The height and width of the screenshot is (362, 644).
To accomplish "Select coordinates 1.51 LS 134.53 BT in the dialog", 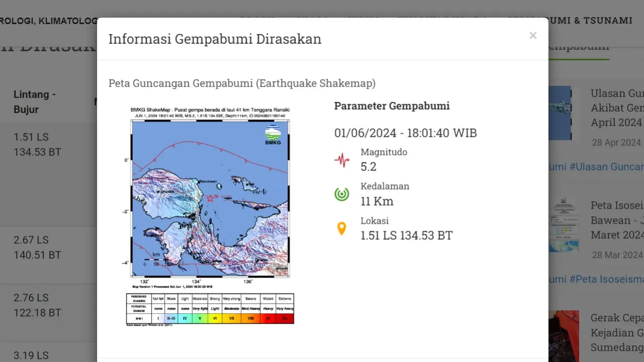I will (407, 235).
